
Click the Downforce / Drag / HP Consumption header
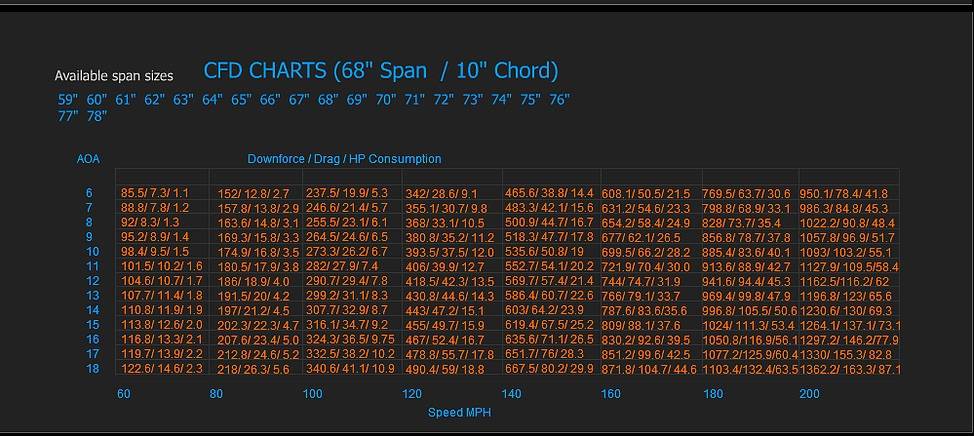click(344, 159)
